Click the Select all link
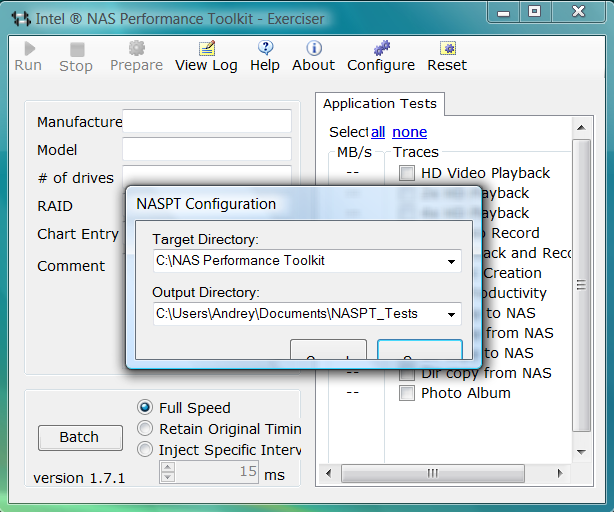 coord(378,132)
